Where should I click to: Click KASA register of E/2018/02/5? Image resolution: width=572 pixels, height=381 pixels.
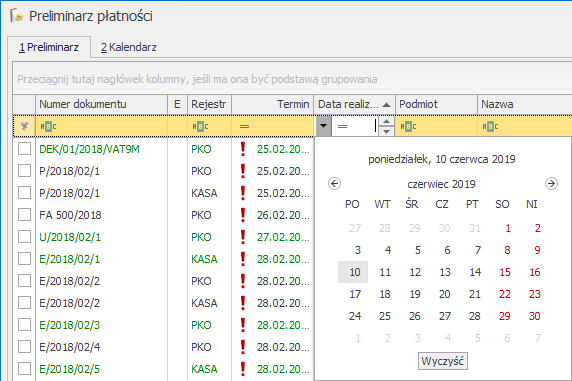(204, 369)
